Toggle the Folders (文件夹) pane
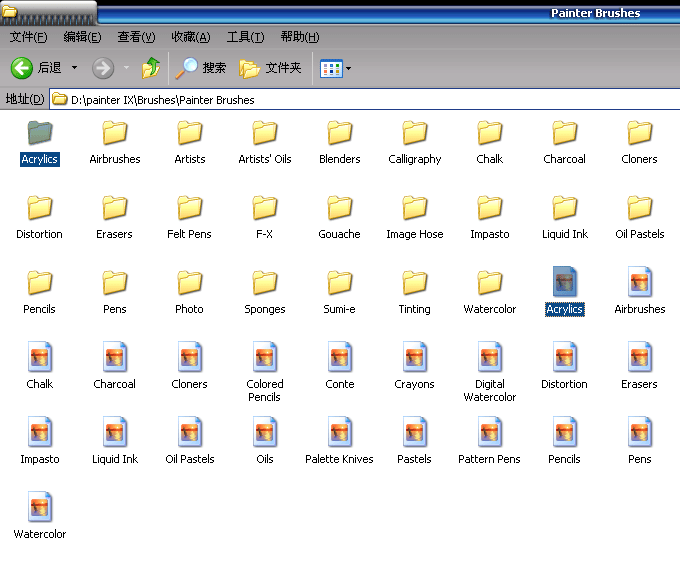 point(270,68)
